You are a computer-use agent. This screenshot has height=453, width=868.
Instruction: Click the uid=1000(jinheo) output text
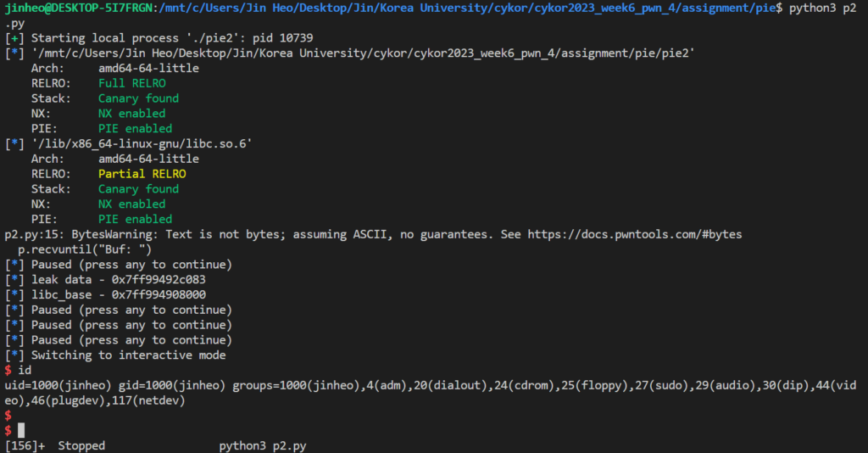point(58,385)
